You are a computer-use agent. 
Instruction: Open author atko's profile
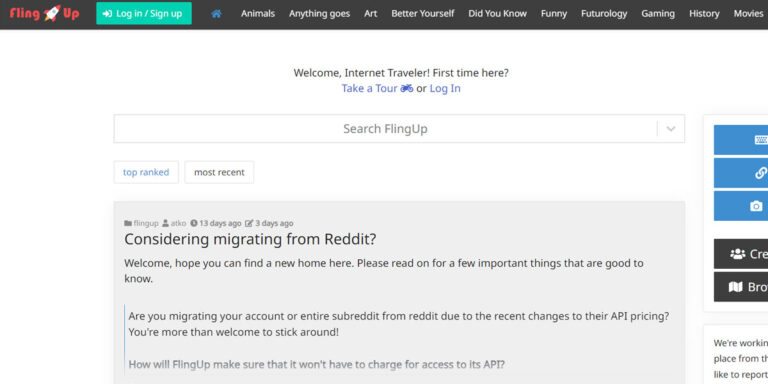click(x=174, y=223)
